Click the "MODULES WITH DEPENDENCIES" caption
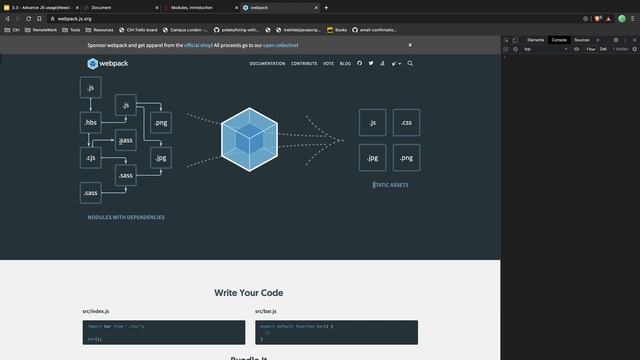 tap(126, 217)
